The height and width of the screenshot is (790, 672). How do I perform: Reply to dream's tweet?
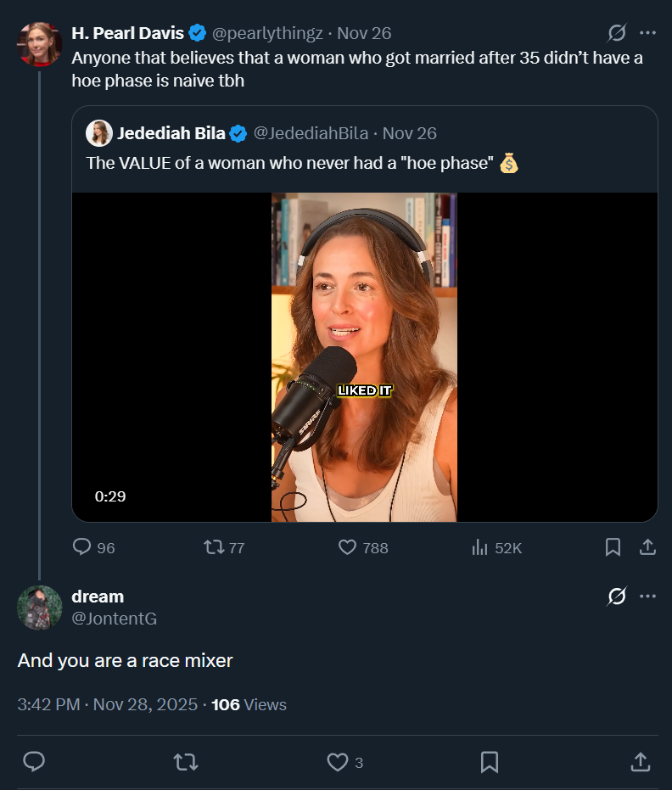coord(34,762)
